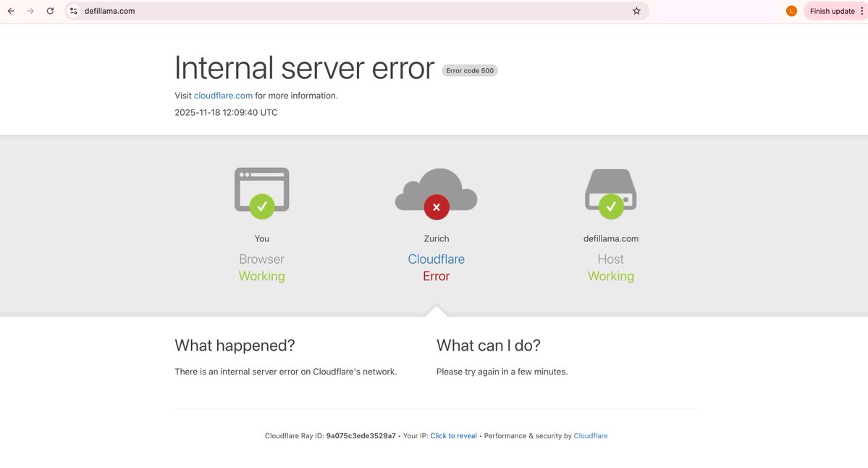Click the Working status under Browser

262,276
